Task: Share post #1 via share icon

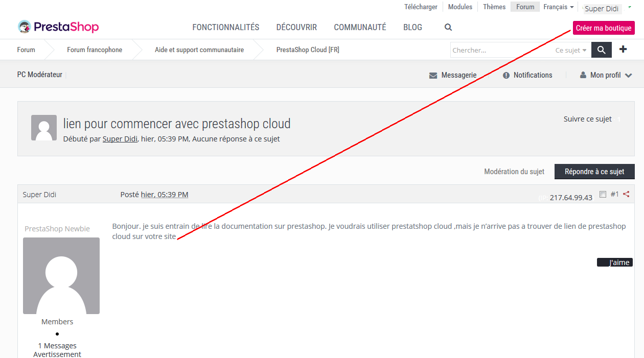Action: (626, 194)
